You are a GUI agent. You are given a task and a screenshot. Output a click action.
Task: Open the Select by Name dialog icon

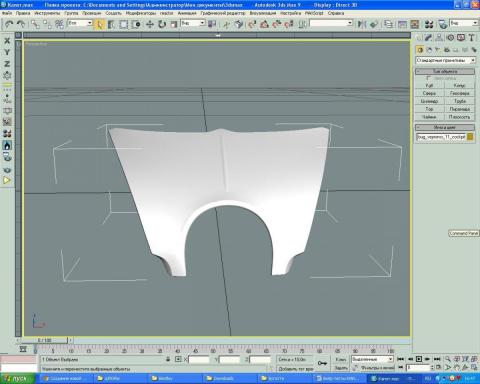[111, 24]
